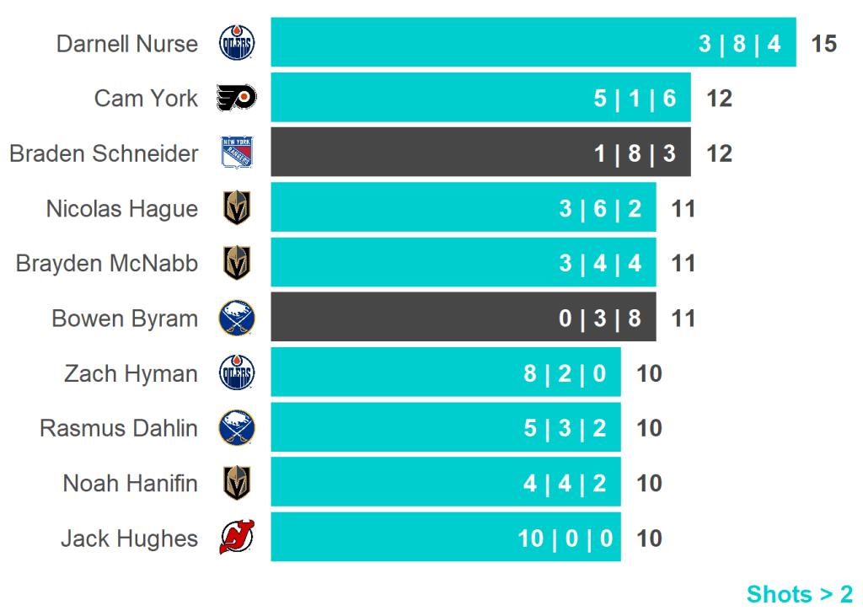Select the teal bar showing 5 | 1 | 6
Viewport: 863px width, 616px height.
click(480, 99)
